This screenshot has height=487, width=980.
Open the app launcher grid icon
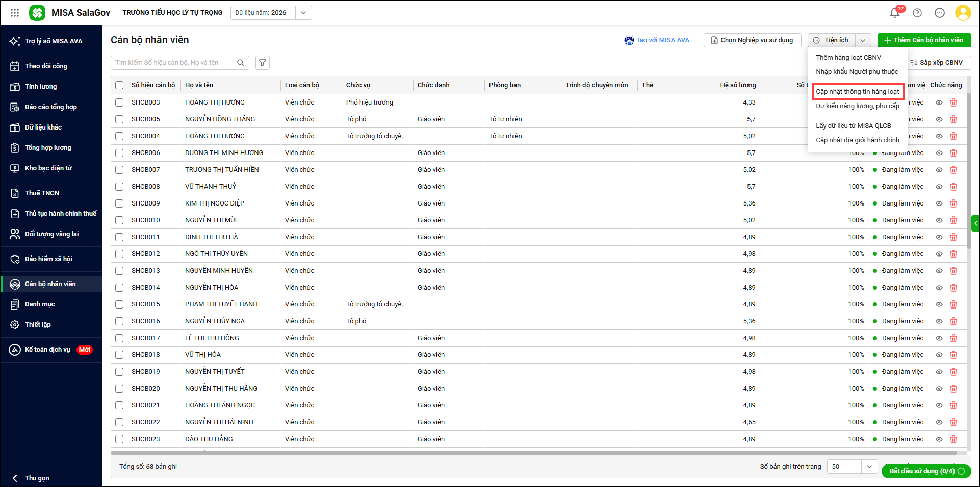(x=15, y=13)
